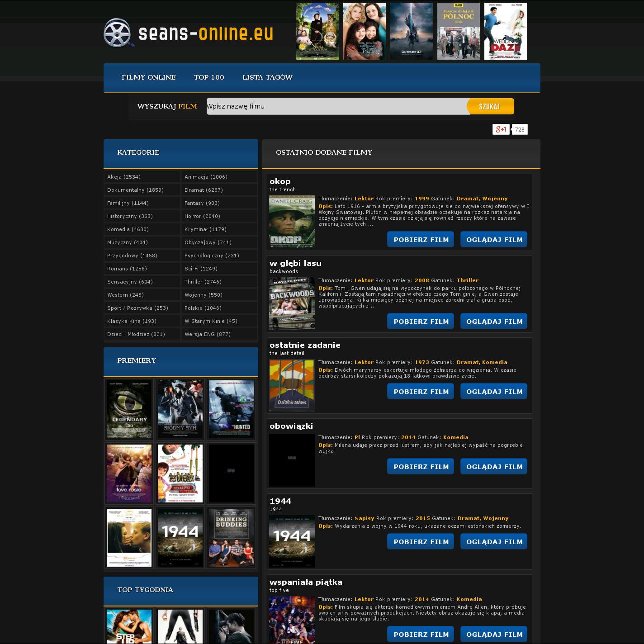Click the Backwoods movie cover image
Viewport: 644px width, 644px height.
(292, 303)
